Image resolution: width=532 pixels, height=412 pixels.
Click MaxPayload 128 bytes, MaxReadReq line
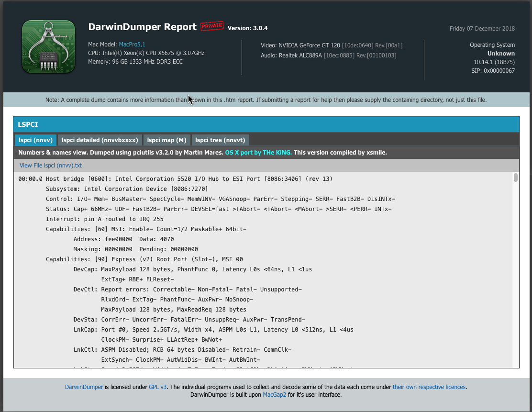click(x=174, y=310)
